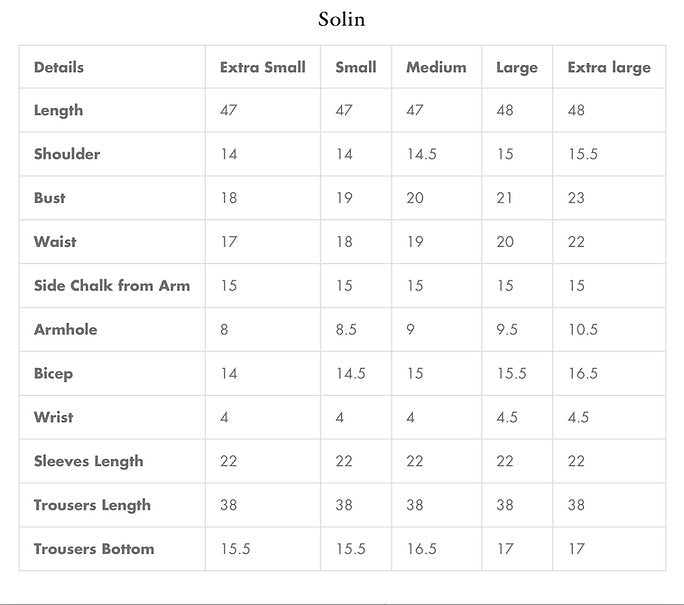Click the Extra large Bust value 23
The width and height of the screenshot is (684, 605).
(x=577, y=198)
